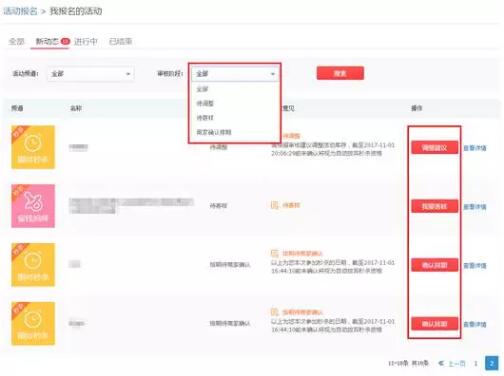504x376 pixels.
Task: Pick 商家确认排期 dropdown option
Action: pyautogui.click(x=214, y=132)
